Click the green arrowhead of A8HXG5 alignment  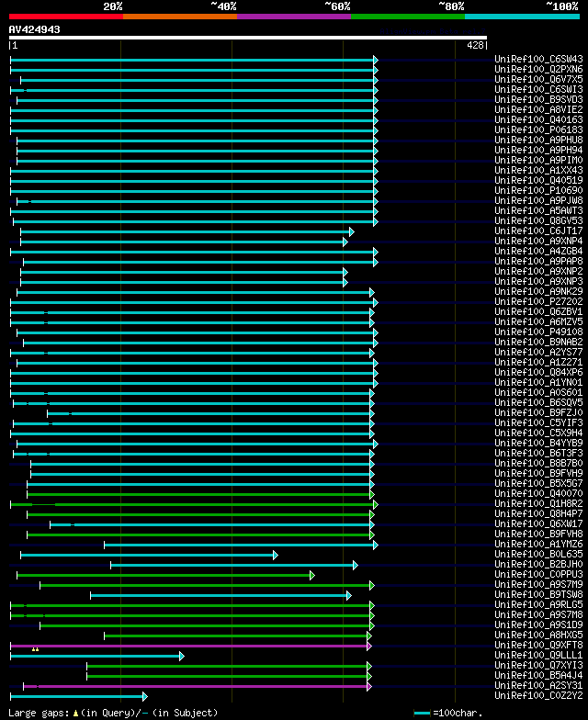[x=369, y=636]
